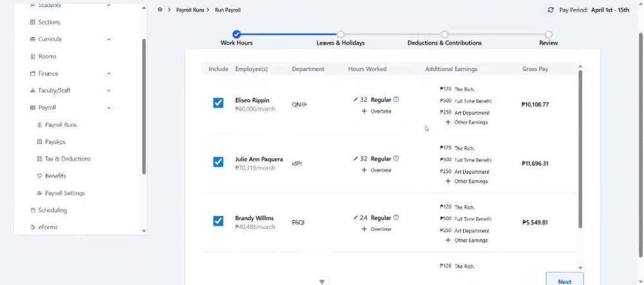Click department code QN3F
This screenshot has height=285, width=644.
click(x=299, y=104)
